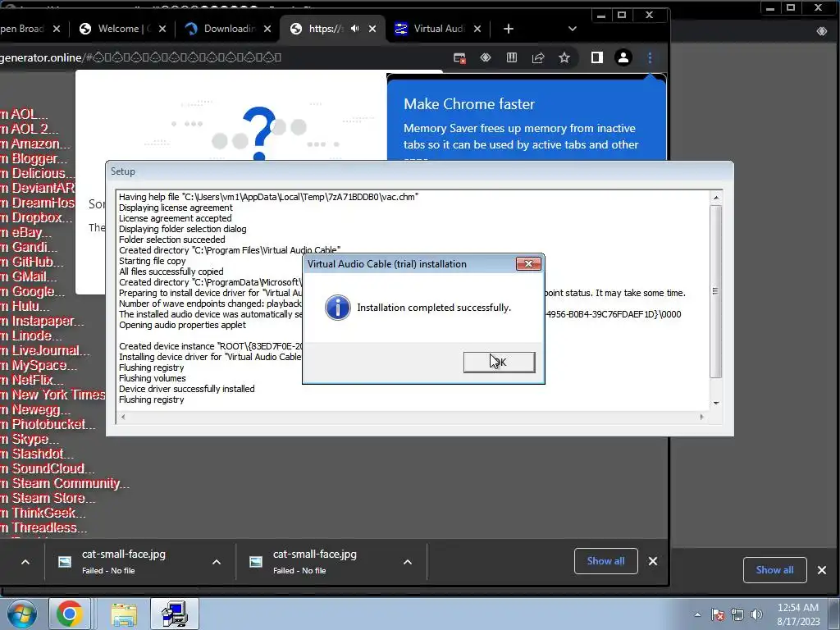Expand options for first cat-small-face.jpg download
This screenshot has height=630, width=840.
pyautogui.click(x=217, y=562)
